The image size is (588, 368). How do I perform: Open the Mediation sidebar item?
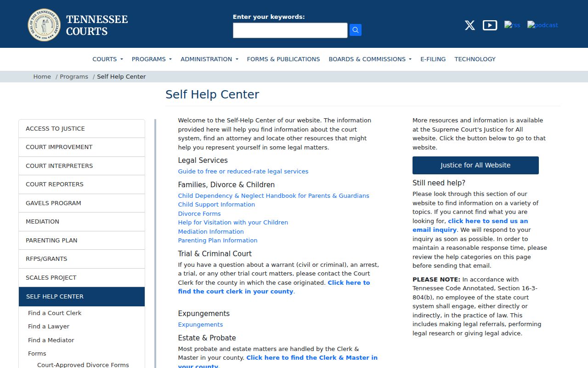click(x=82, y=222)
